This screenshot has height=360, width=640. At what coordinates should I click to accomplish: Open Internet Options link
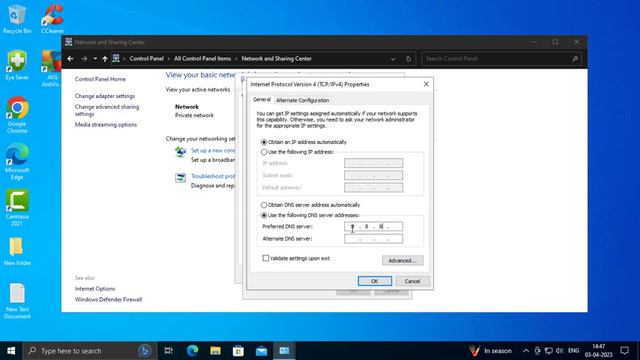[x=95, y=289]
